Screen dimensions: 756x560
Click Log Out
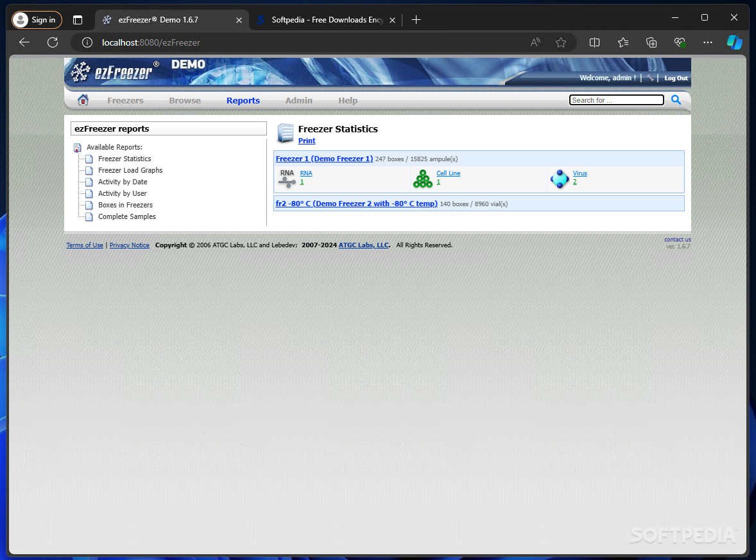[x=676, y=78]
